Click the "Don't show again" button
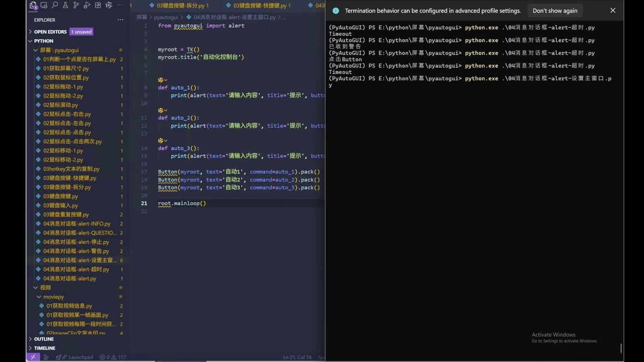 [555, 11]
